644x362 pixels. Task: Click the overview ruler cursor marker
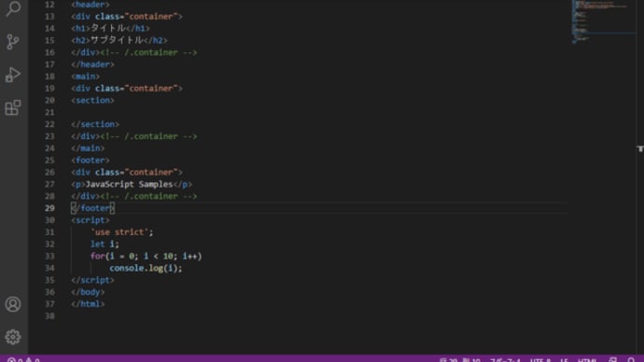pyautogui.click(x=640, y=148)
